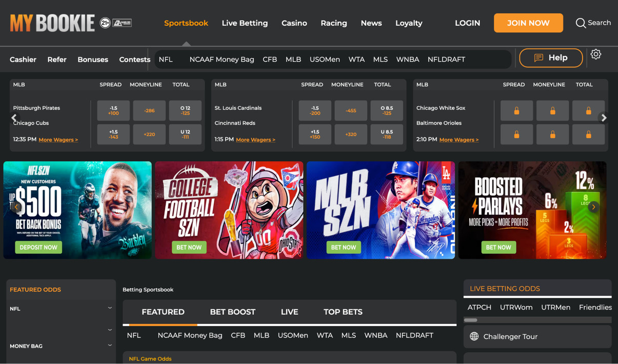Click the NFL Game Odds heading
This screenshot has height=364, width=618.
(150, 359)
